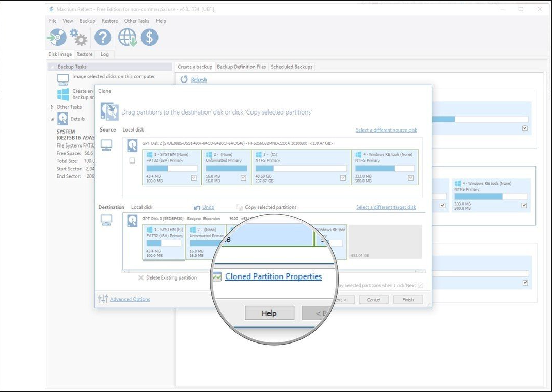Image resolution: width=552 pixels, height=392 pixels.
Task: Collapse the Backup Tasks panel header arrow
Action: click(x=53, y=67)
